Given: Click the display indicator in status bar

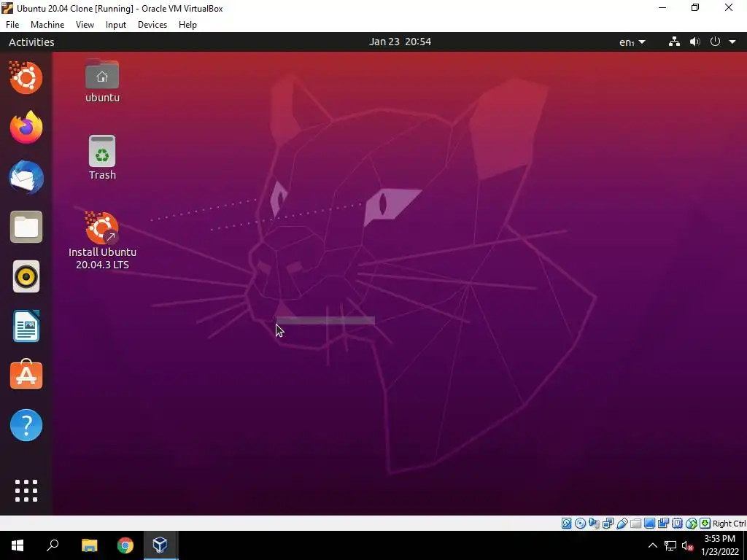Looking at the screenshot, I should point(649,524).
